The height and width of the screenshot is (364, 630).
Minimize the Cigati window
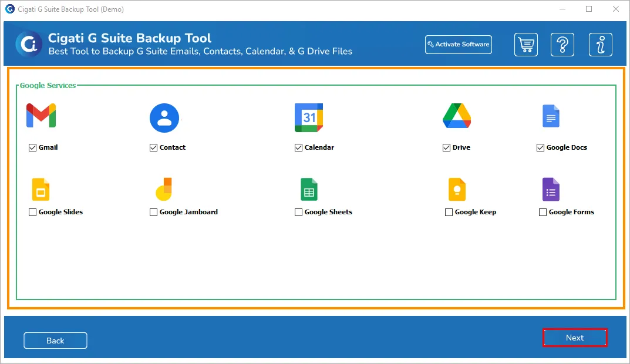[x=562, y=9]
